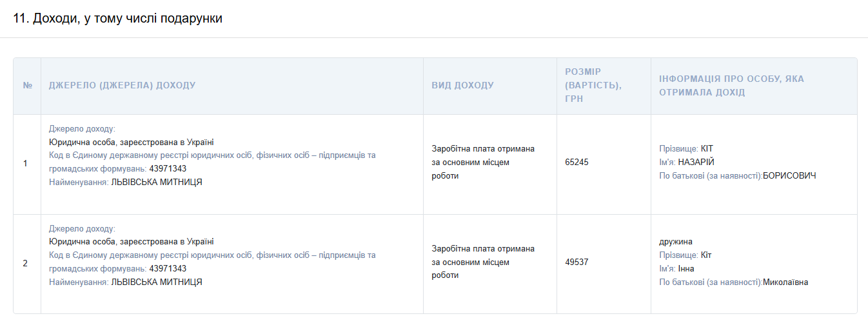The image size is (868, 325).
Task: Click the '№' column header
Action: click(28, 86)
